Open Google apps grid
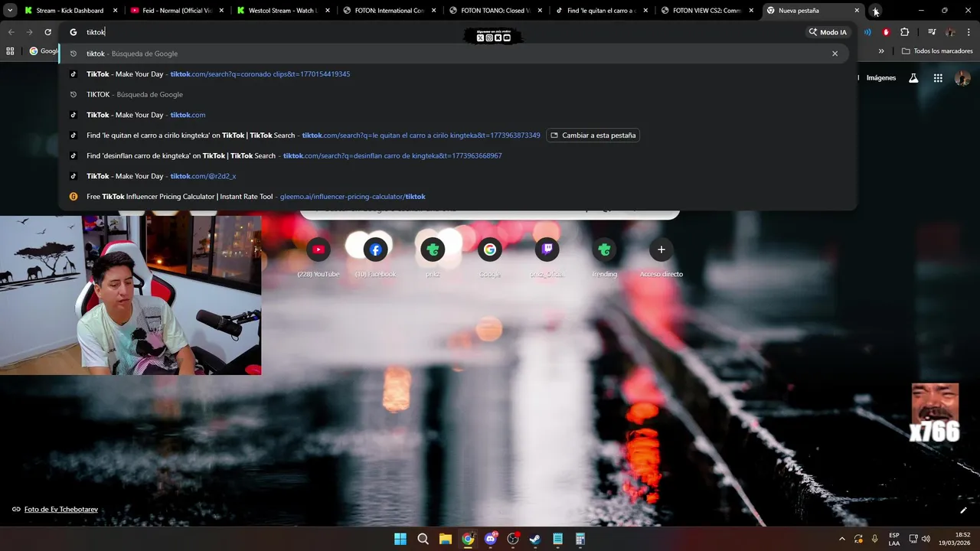 (938, 78)
